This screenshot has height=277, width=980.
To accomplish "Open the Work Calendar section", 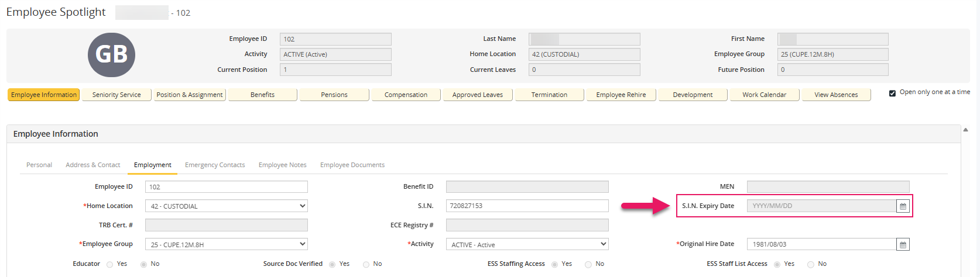I will [x=765, y=95].
